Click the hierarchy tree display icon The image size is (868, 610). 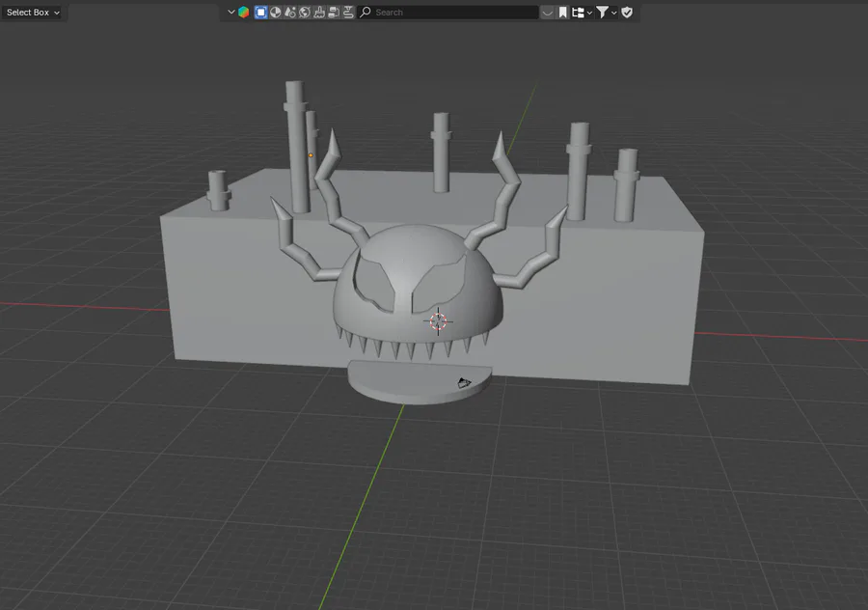coord(578,13)
